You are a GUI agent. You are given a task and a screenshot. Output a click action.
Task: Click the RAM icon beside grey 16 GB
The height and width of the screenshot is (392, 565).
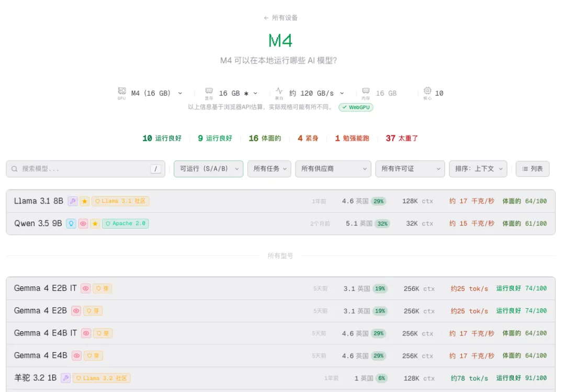point(366,91)
